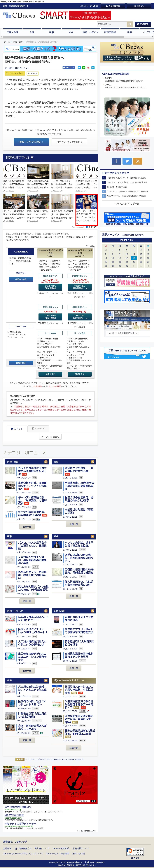Open the 話題・お知らせ navigation menu
Screen dimensions: 154x868
(x=91, y=32)
